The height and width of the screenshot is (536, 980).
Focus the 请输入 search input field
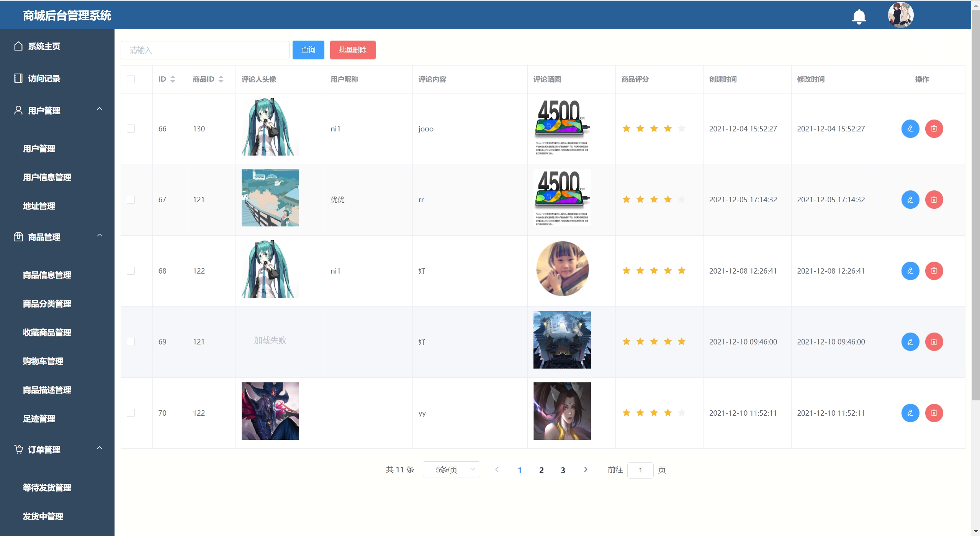[205, 50]
